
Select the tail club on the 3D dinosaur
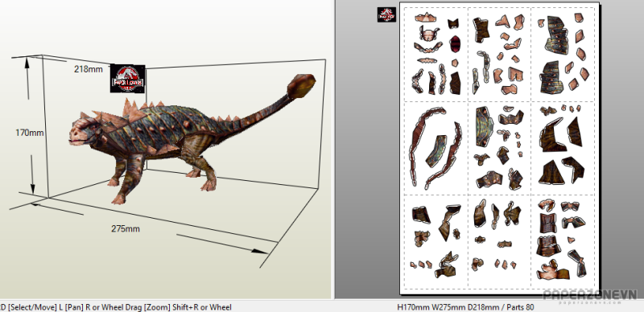pos(301,85)
